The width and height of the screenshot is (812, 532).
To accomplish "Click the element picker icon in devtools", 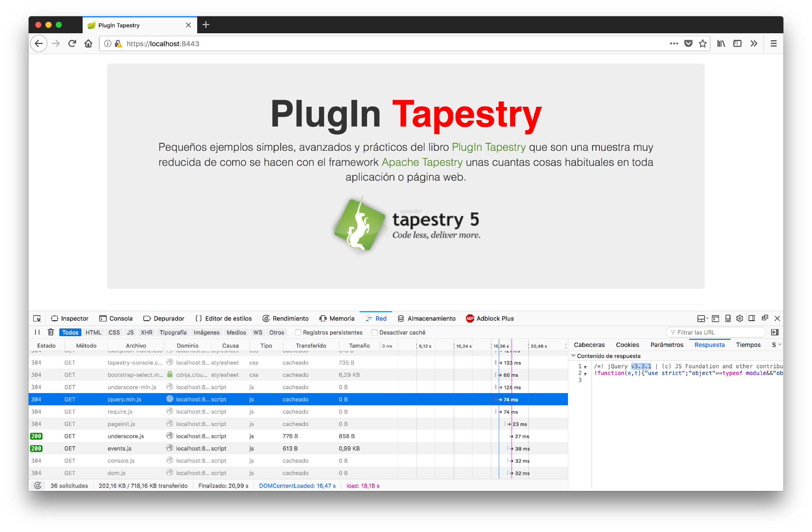I will (37, 318).
